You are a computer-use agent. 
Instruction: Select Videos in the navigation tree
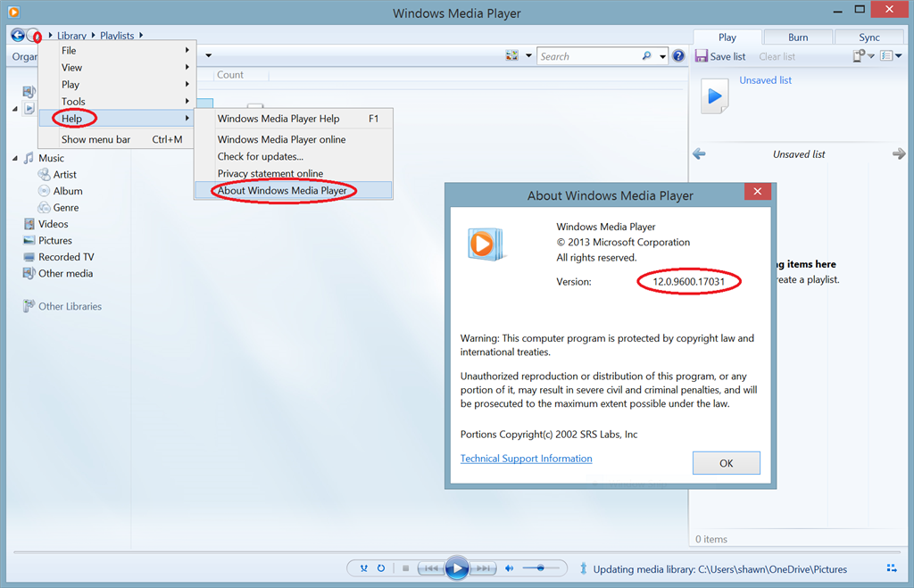tap(53, 224)
